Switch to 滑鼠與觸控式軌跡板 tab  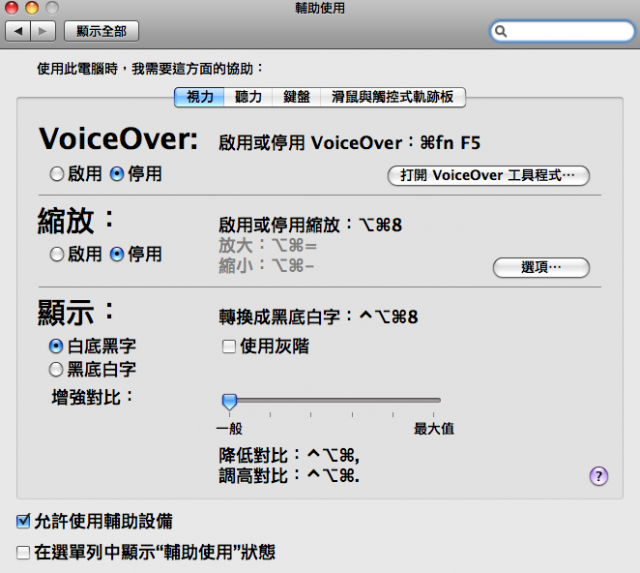pos(393,97)
